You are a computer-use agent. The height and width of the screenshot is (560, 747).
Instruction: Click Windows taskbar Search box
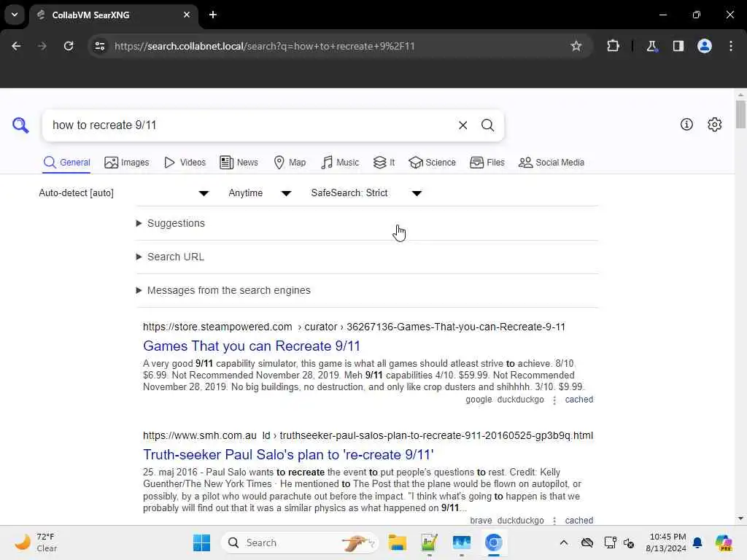click(x=300, y=542)
